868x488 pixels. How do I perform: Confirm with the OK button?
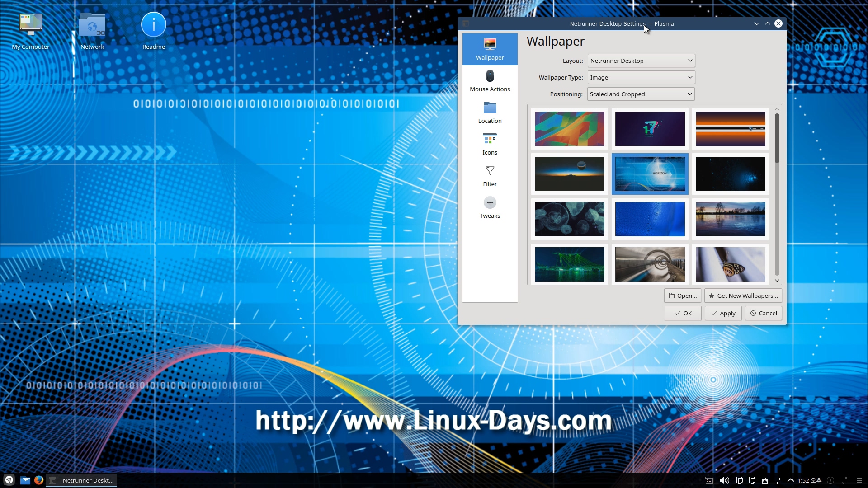pos(683,313)
